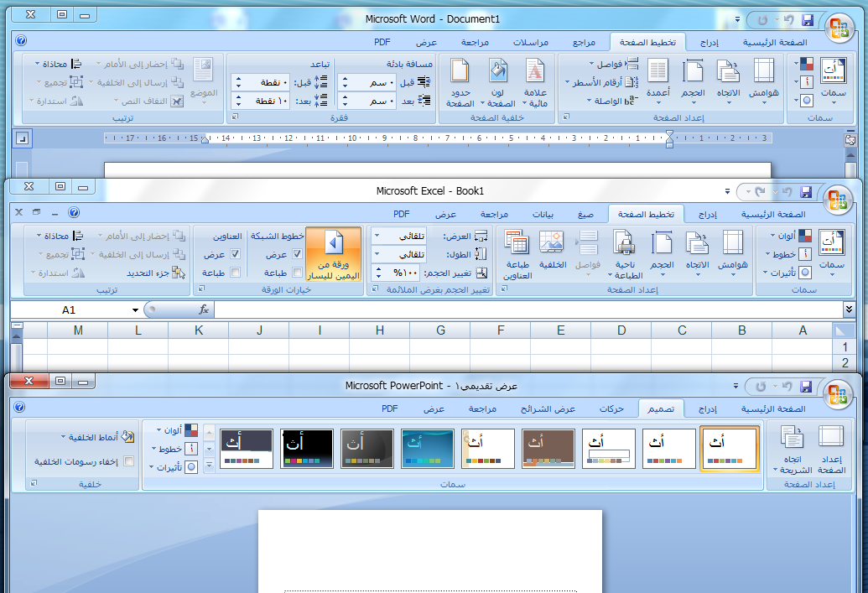Viewport: 868px width, 593px height.
Task: Switch to Excel's Data (بيانات) tab
Action: (543, 214)
